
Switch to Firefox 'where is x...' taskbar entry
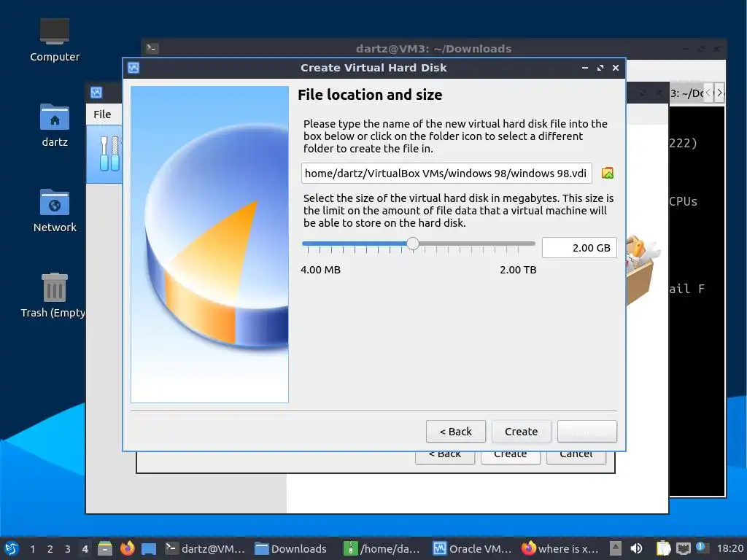(560, 548)
